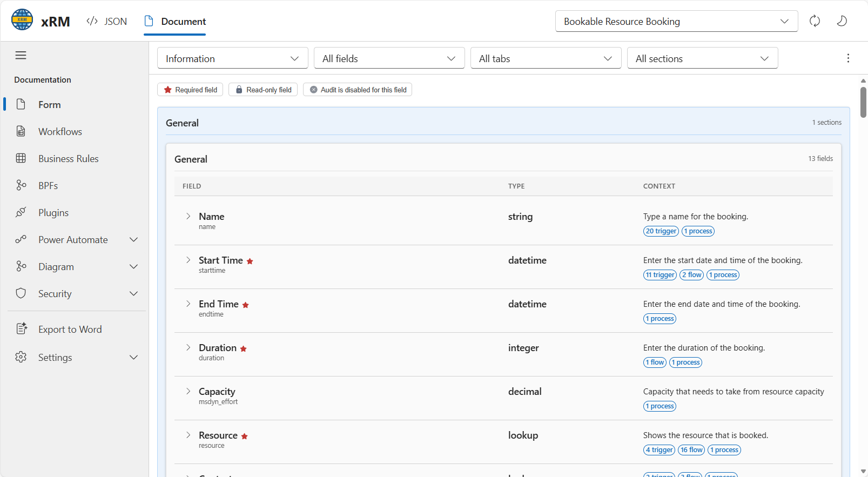Click the 1 process badge for Duration
Screen dimensions: 868x477
(x=686, y=362)
